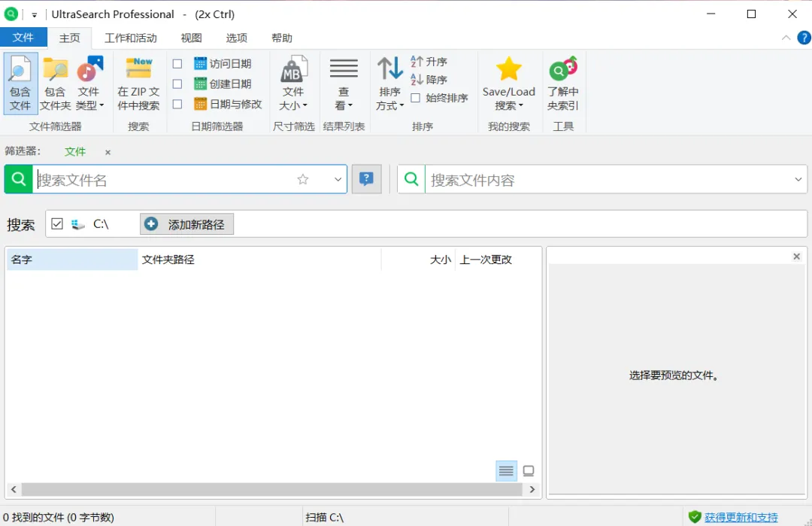812x526 pixels.
Task: Switch to the 帮助 (Help) ribbon tab
Action: (282, 38)
